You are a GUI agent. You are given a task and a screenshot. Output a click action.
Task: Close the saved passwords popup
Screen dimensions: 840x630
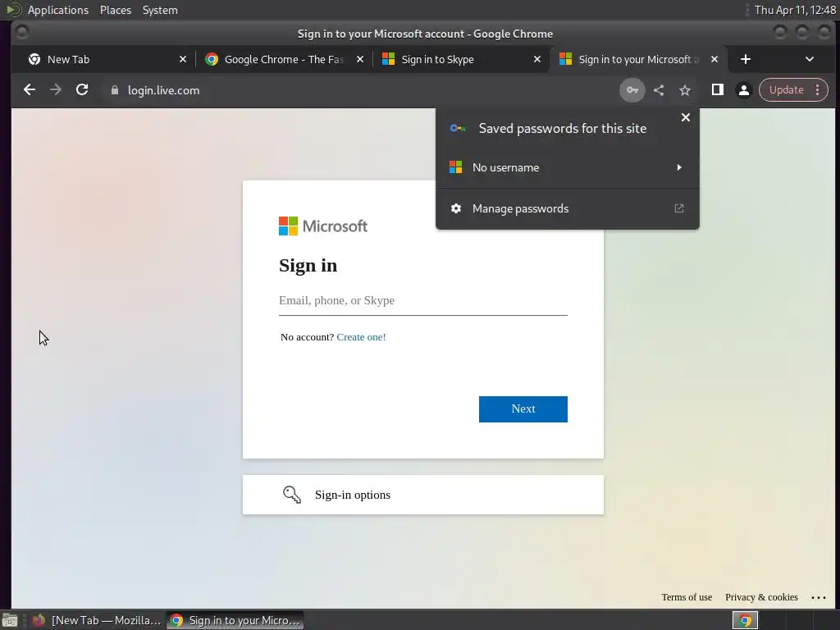pyautogui.click(x=685, y=117)
